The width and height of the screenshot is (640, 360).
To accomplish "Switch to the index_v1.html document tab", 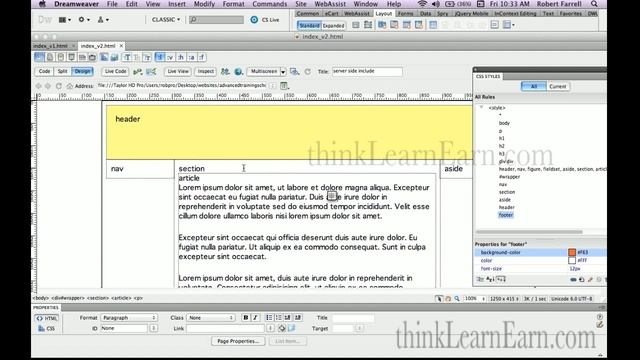I will pos(51,46).
